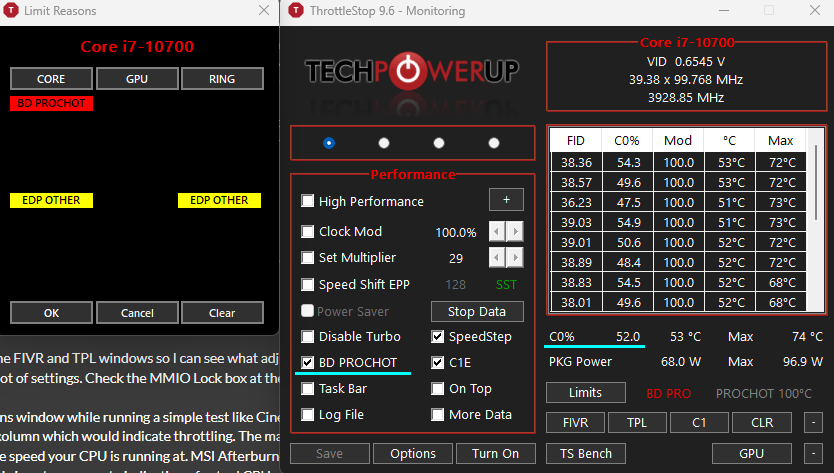Click the EDP OTHER flag under RING
The height and width of the screenshot is (473, 834).
click(219, 200)
